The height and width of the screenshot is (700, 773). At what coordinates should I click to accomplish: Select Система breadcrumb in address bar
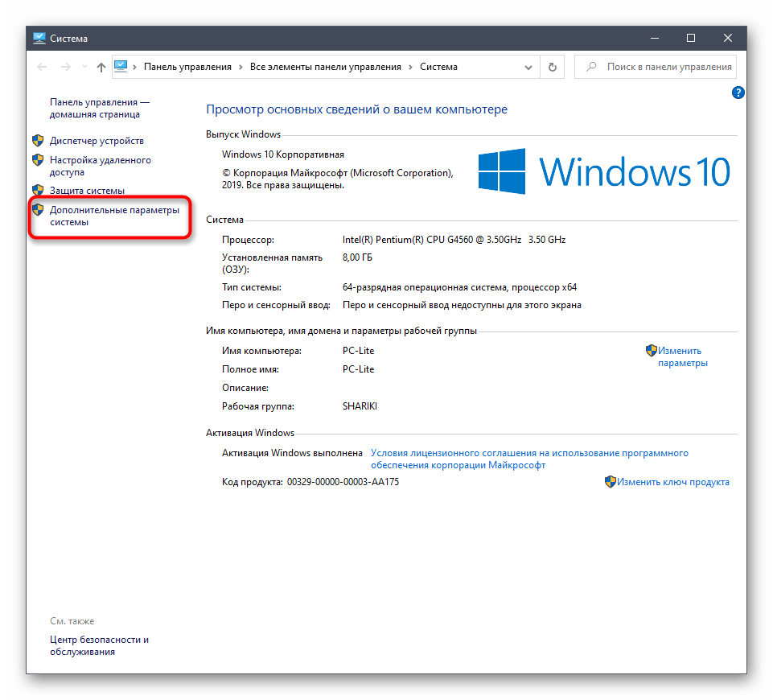pos(438,68)
